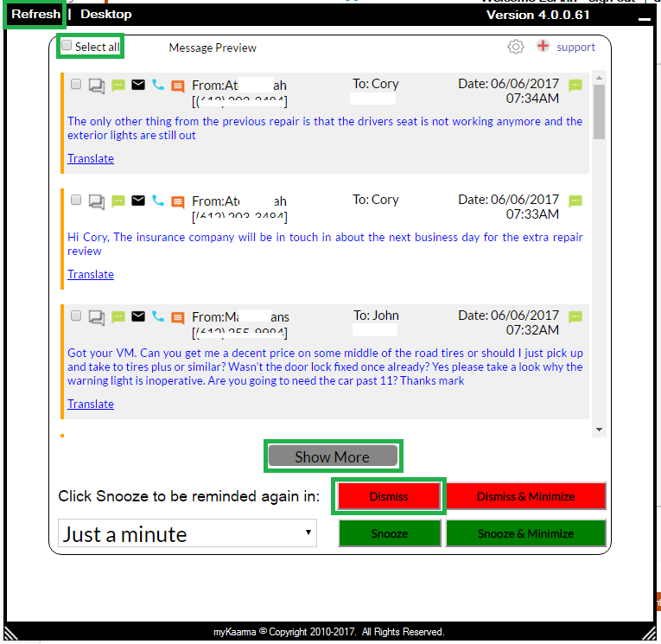
Task: Click Snooze & Minimize button
Action: pos(525,533)
